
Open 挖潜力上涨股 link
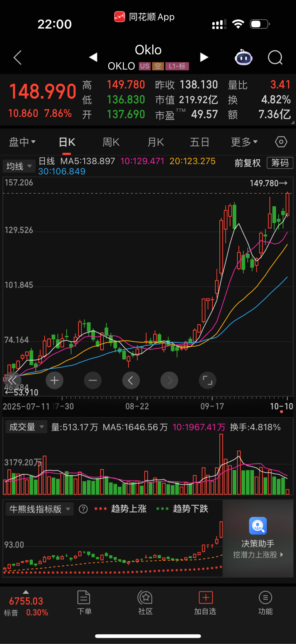tap(258, 555)
